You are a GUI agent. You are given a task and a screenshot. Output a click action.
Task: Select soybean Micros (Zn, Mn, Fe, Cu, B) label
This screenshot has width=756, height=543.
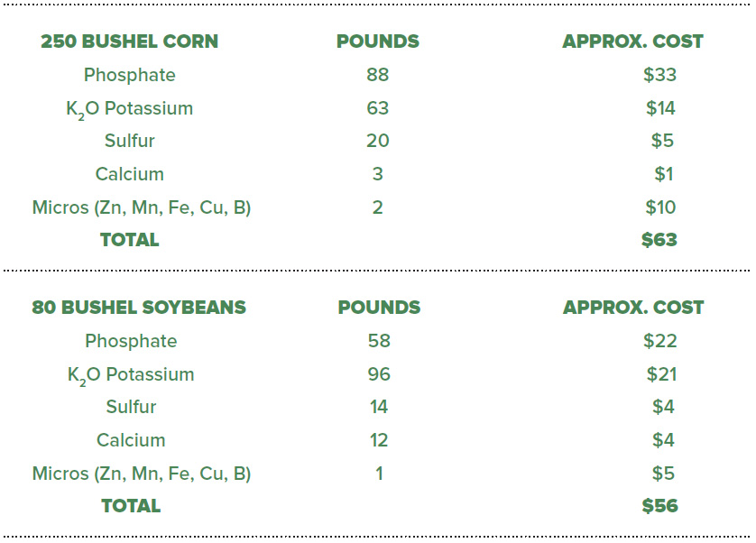tap(142, 474)
